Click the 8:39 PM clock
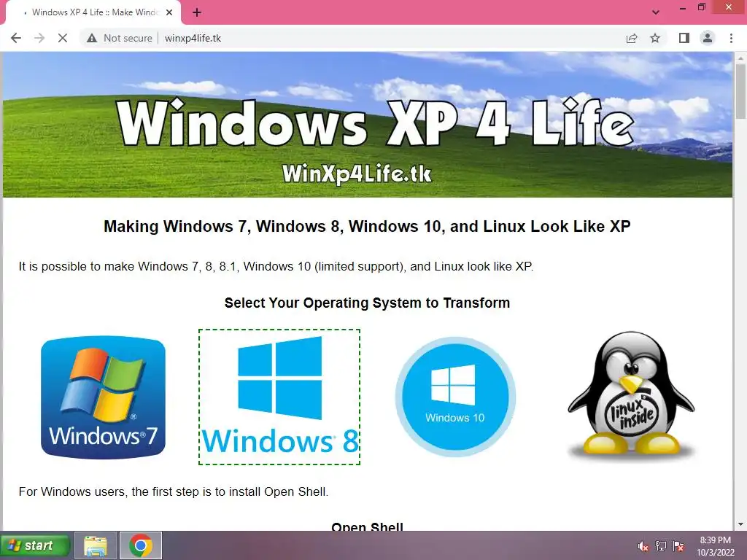 (x=716, y=540)
